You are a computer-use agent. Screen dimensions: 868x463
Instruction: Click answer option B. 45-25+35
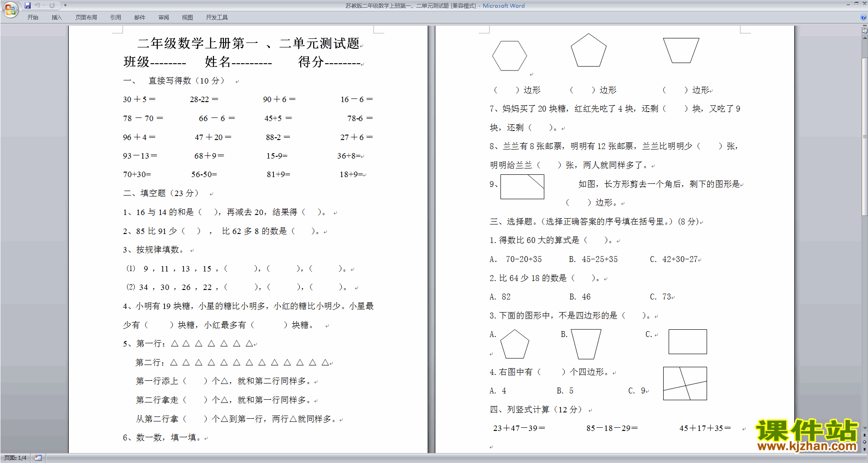point(593,259)
